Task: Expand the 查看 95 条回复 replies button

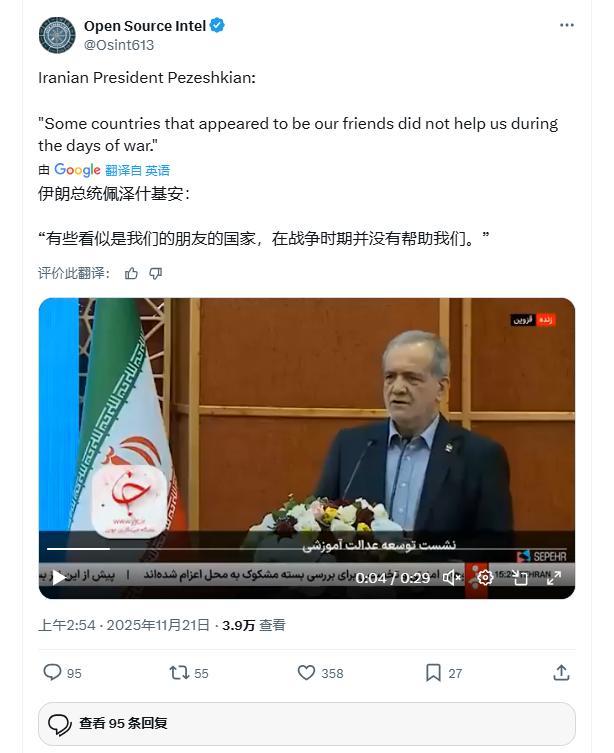Action: (307, 724)
